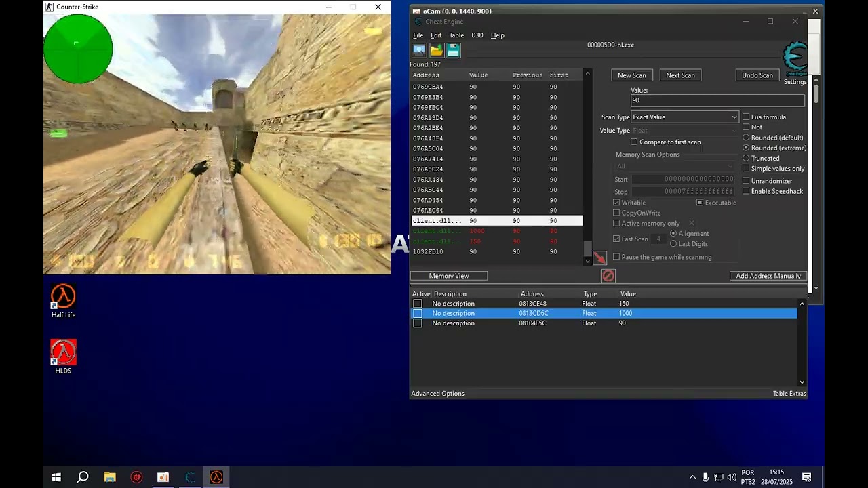Viewport: 868px width, 488px height.
Task: Check the Active box for address 0813CE48
Action: click(418, 304)
